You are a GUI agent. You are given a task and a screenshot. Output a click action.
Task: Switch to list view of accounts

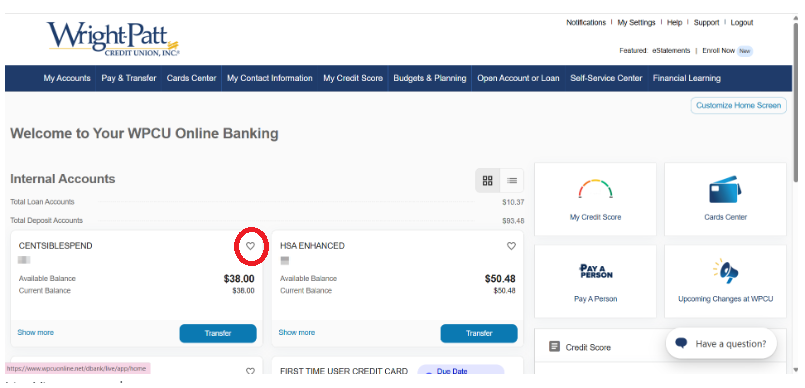tap(512, 180)
